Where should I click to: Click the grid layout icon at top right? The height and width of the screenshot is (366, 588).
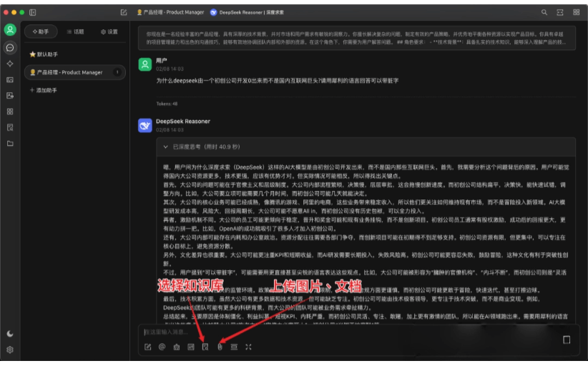[577, 12]
